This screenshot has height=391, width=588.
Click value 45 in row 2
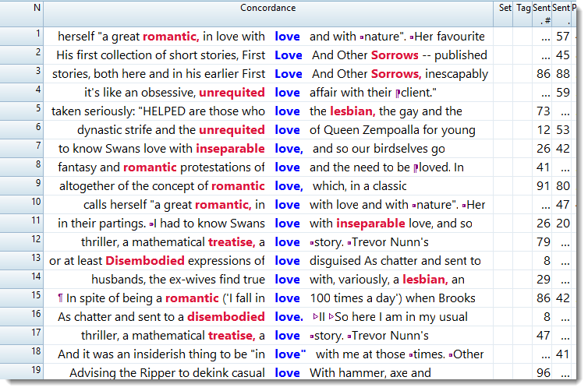563,55
